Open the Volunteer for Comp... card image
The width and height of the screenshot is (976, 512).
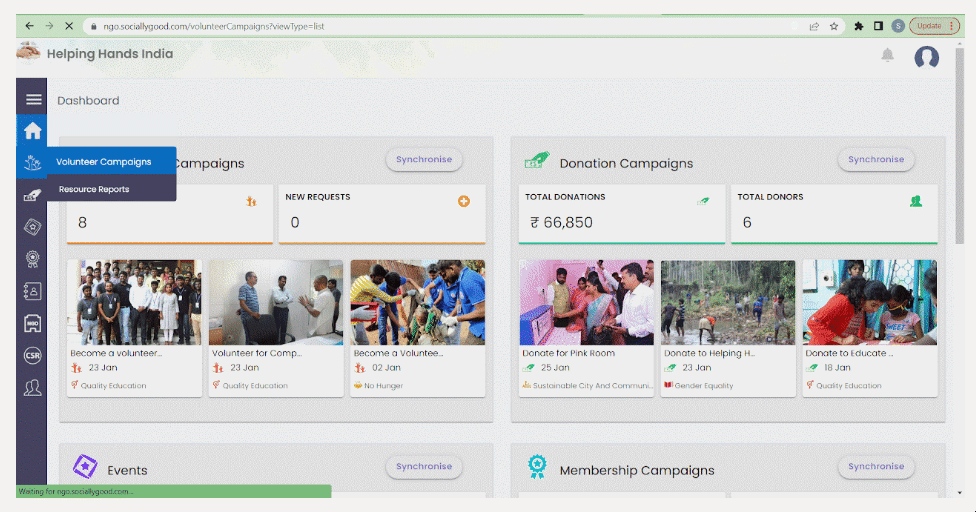[276, 302]
